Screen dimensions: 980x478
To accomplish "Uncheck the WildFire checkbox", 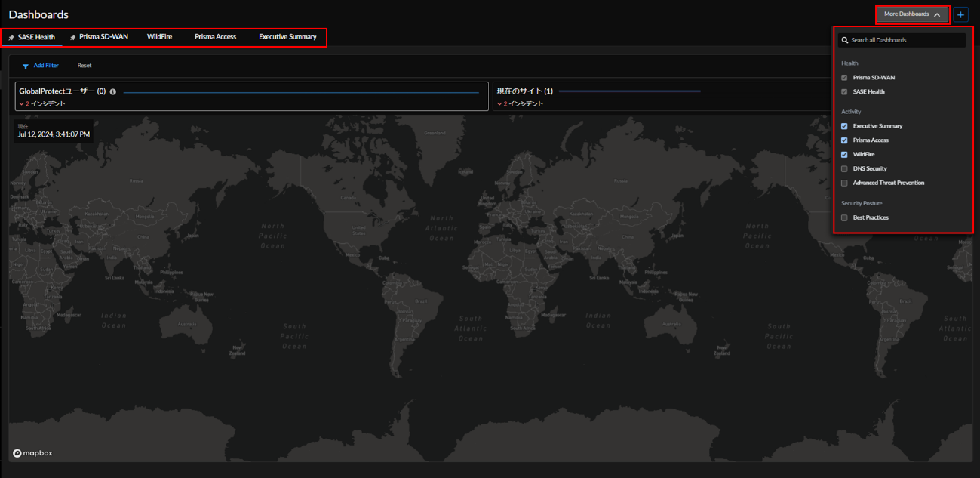I will pyautogui.click(x=844, y=155).
